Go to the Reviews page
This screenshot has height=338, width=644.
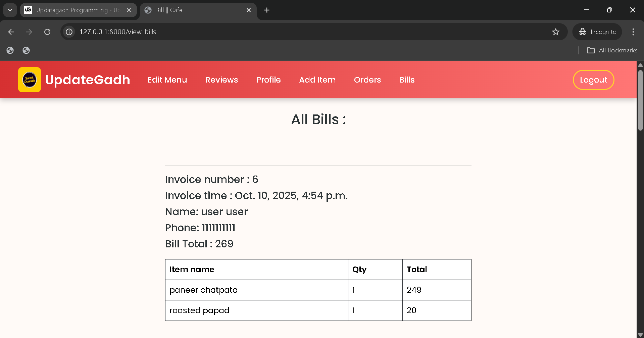pyautogui.click(x=221, y=80)
